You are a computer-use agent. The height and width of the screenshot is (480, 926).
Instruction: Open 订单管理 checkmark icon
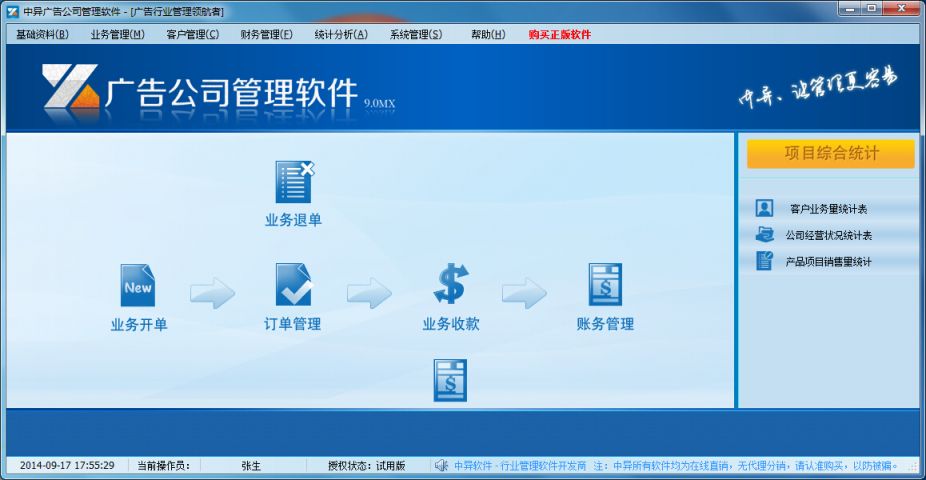(293, 286)
